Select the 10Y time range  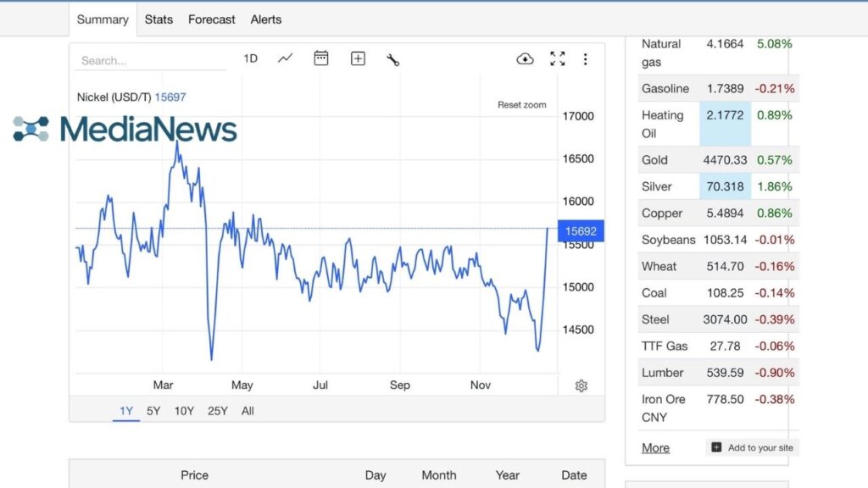(184, 411)
